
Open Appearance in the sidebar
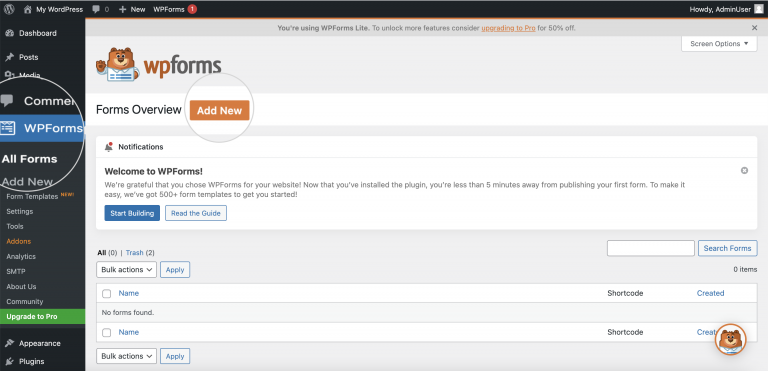(x=40, y=343)
